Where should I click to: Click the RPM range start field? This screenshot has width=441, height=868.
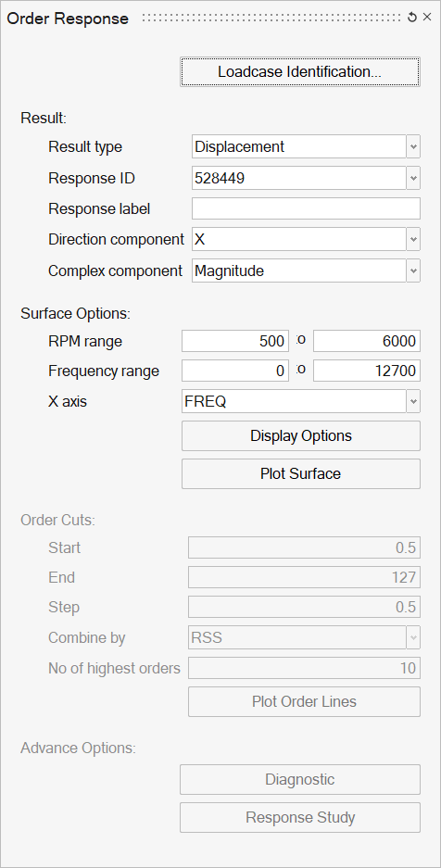[x=235, y=341]
